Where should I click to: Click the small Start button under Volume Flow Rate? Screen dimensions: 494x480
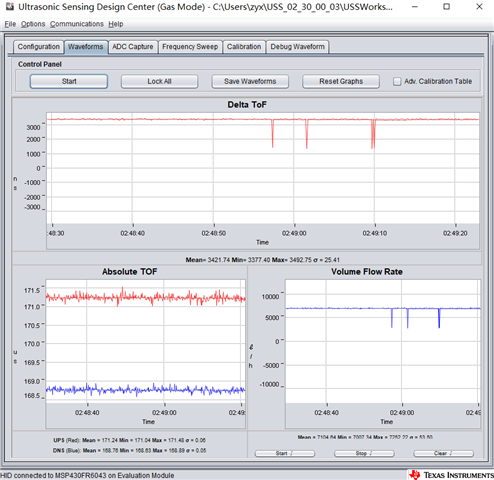click(x=285, y=453)
